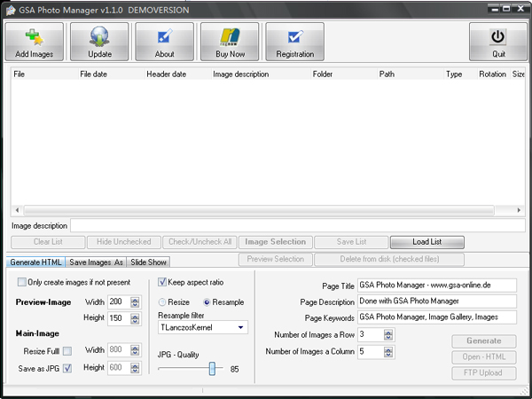The width and height of the screenshot is (532, 399).
Task: Sort by the Type column header
Action: click(460, 74)
